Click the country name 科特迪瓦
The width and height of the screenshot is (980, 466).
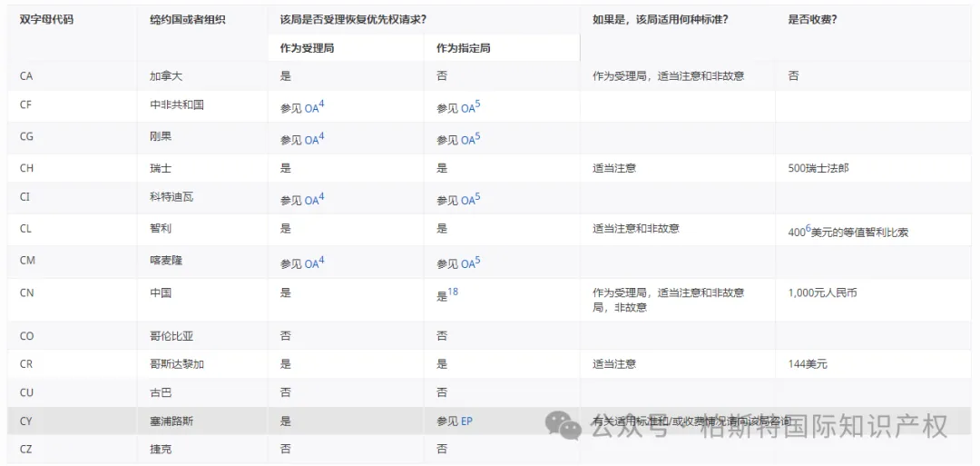point(171,197)
